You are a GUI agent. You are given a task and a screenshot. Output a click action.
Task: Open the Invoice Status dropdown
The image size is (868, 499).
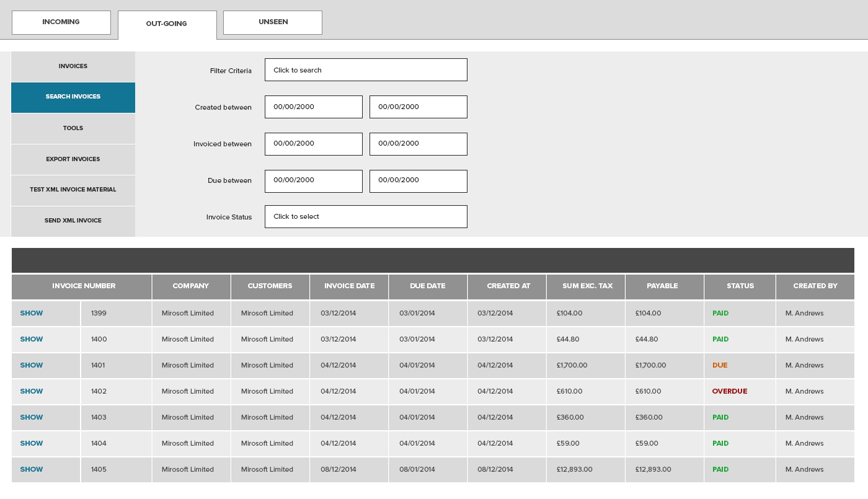tap(366, 217)
